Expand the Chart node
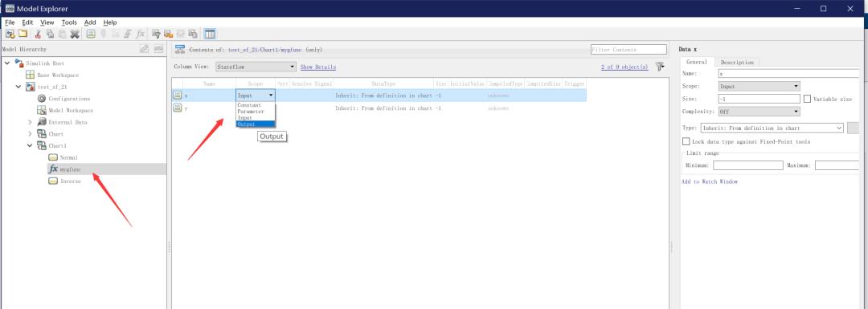This screenshot has height=309, width=868. pos(30,134)
